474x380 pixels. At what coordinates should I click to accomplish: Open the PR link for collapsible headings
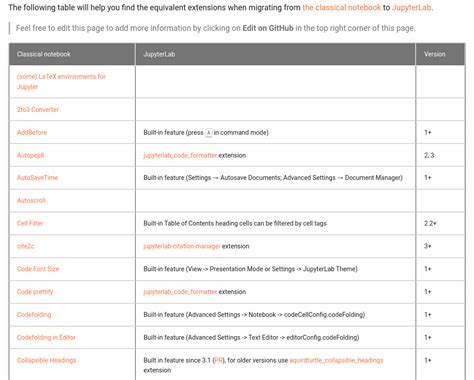pos(218,360)
